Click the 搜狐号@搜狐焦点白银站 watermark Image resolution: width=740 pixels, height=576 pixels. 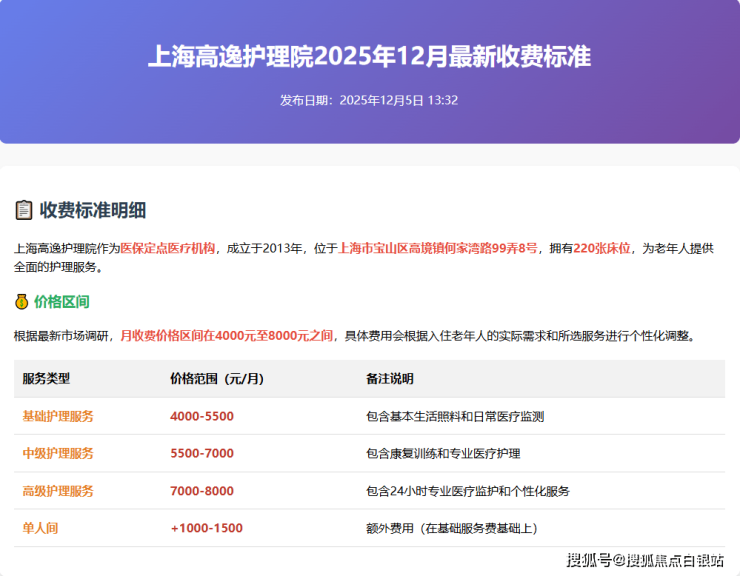tap(645, 560)
